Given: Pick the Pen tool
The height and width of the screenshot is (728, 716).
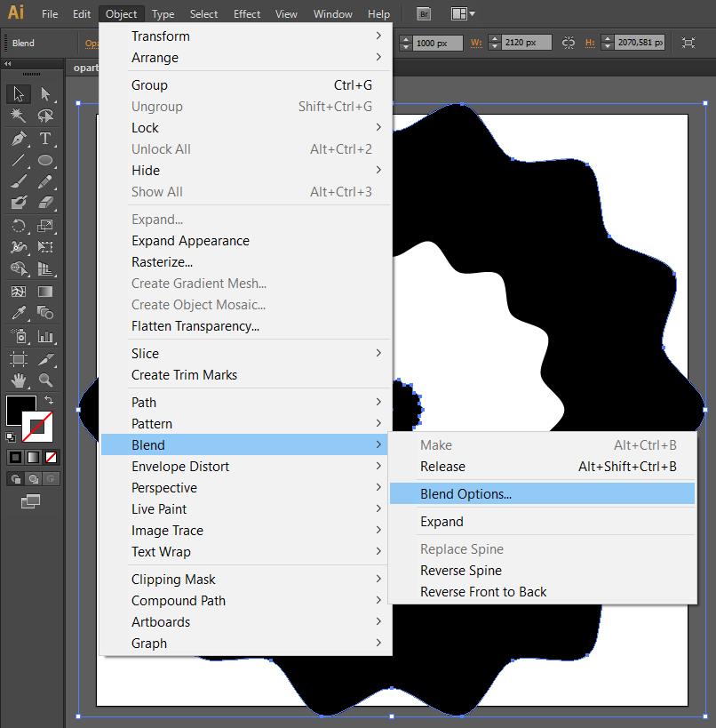Looking at the screenshot, I should [18, 139].
